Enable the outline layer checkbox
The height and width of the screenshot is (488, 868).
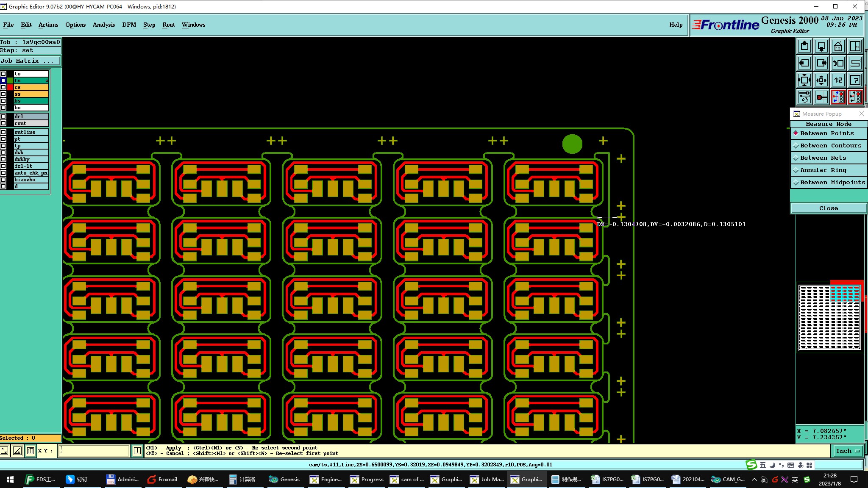coord(3,132)
